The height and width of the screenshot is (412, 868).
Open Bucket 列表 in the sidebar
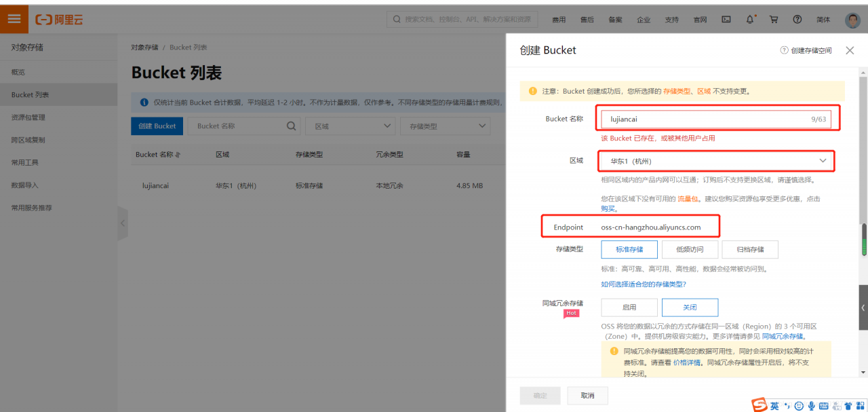pyautogui.click(x=58, y=94)
